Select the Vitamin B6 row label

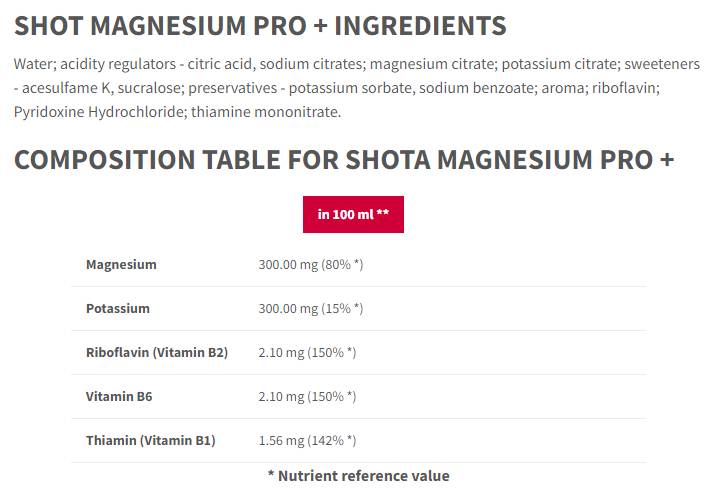119,397
